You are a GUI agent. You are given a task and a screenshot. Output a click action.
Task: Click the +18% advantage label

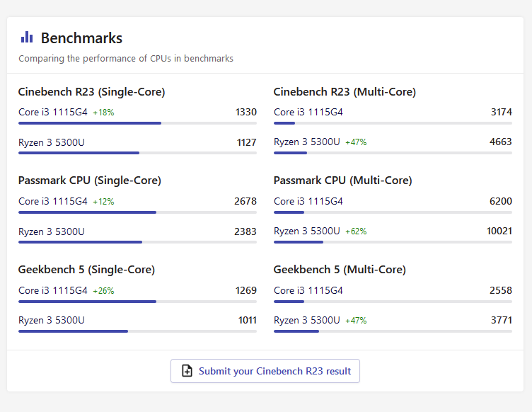click(103, 113)
